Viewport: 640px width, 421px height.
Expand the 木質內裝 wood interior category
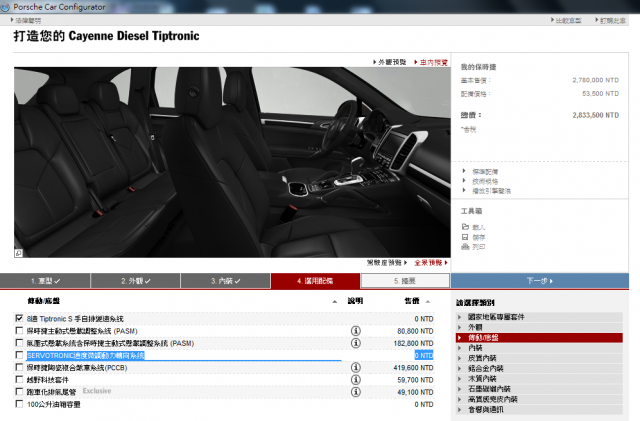[539, 379]
